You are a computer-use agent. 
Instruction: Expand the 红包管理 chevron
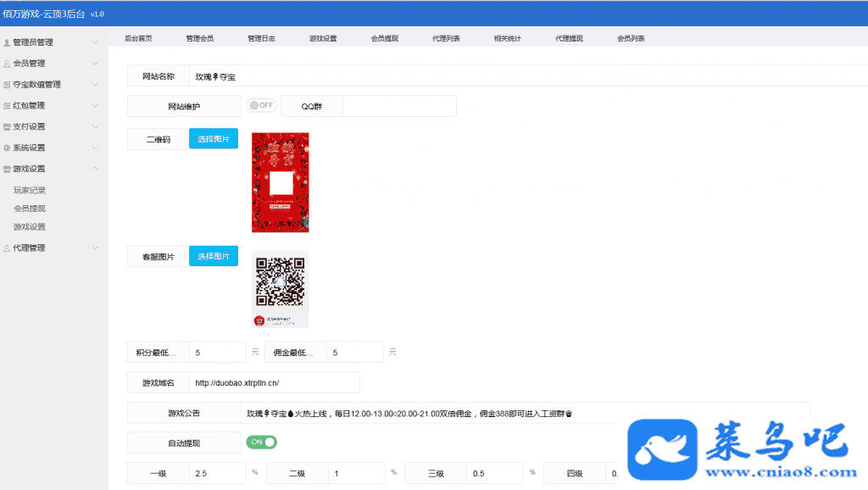point(95,105)
